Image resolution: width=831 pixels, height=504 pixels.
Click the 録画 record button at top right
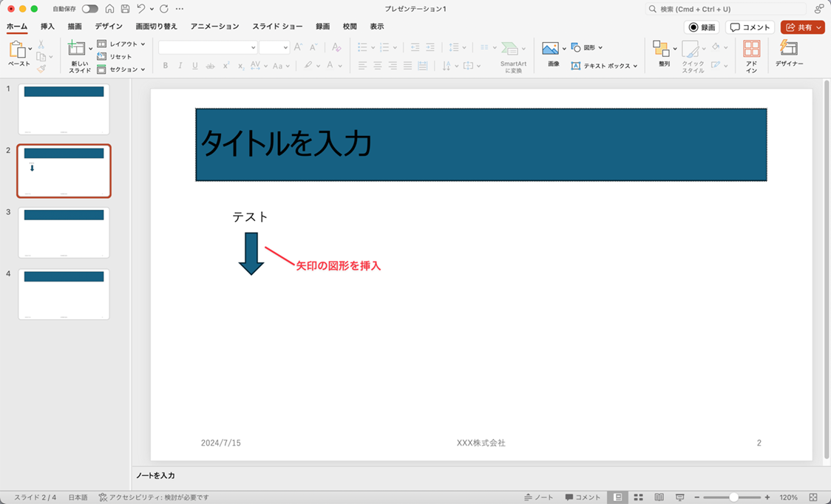coord(702,27)
